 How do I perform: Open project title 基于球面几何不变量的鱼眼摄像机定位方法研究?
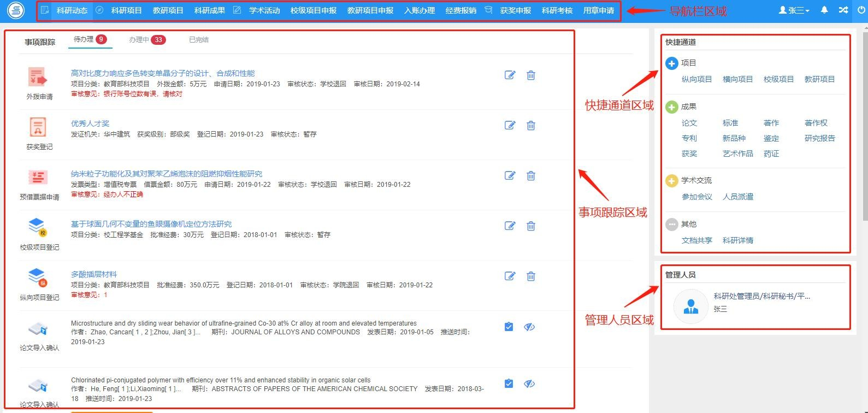tap(151, 224)
